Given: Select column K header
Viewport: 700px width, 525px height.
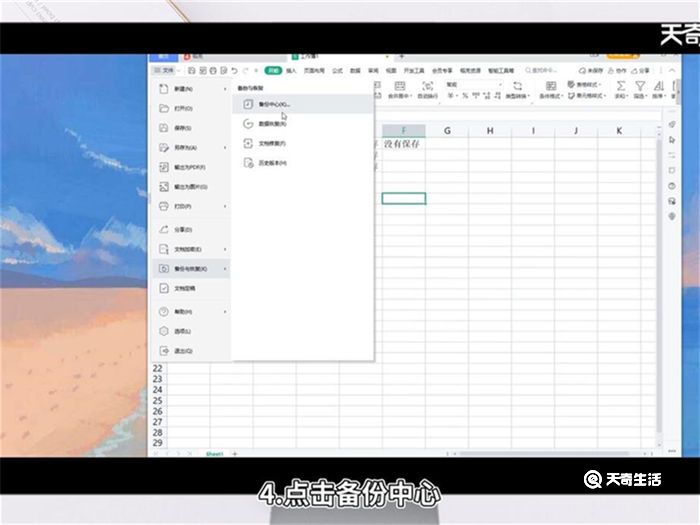Looking at the screenshot, I should (x=619, y=131).
